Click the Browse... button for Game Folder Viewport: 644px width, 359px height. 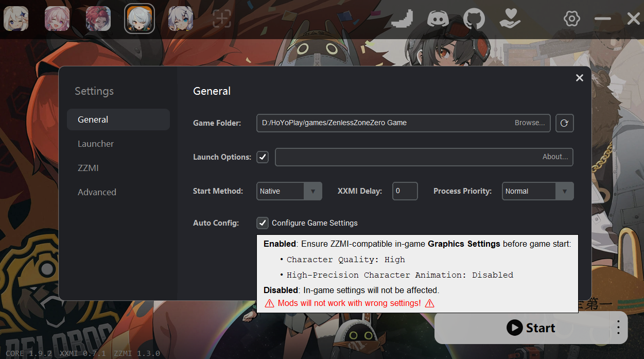coord(530,123)
